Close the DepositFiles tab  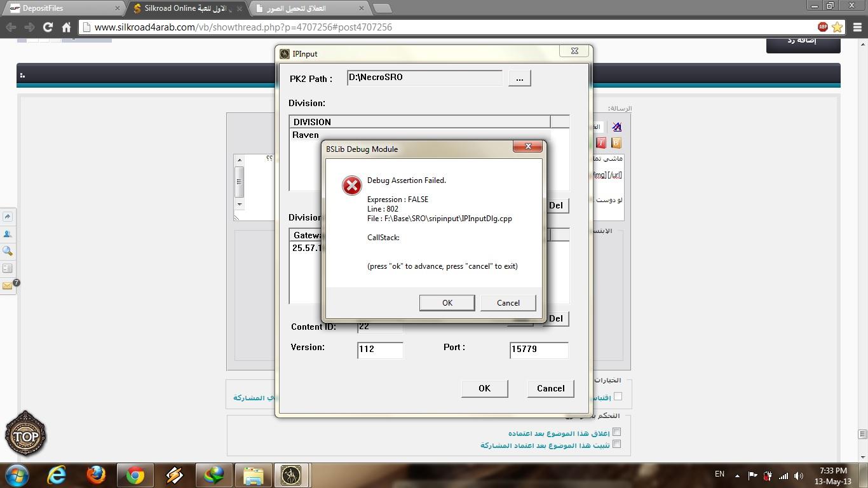tap(117, 8)
